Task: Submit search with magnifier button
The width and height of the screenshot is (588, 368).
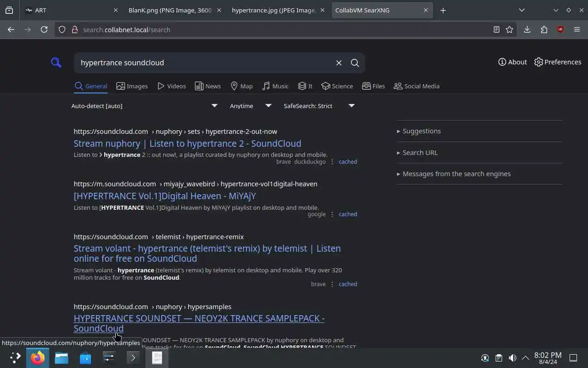Action: [x=355, y=63]
